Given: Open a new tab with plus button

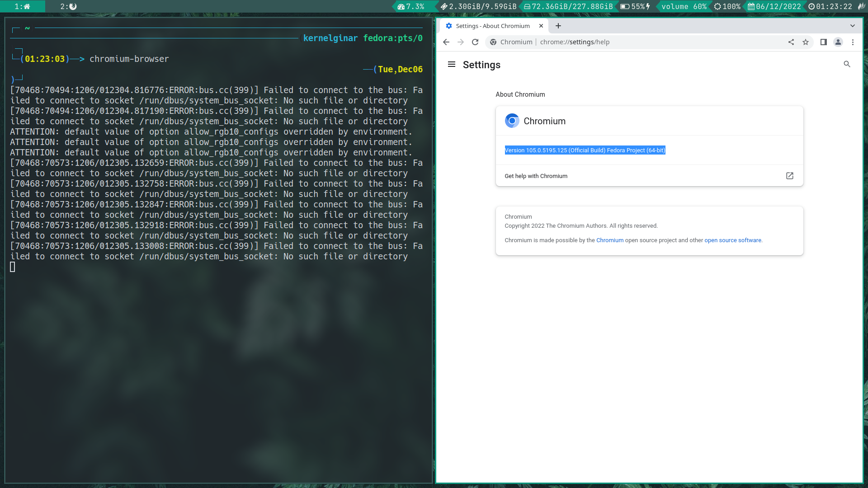Looking at the screenshot, I should coord(558,26).
